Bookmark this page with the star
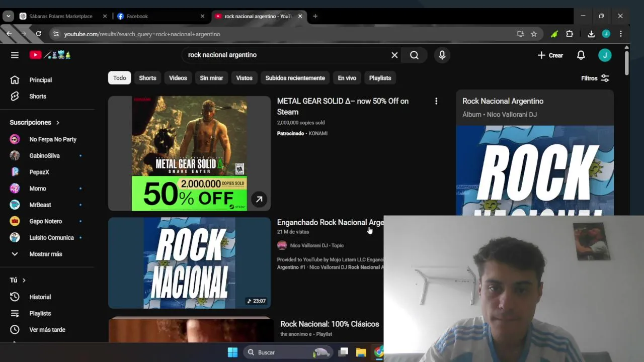644x362 pixels. [x=534, y=34]
